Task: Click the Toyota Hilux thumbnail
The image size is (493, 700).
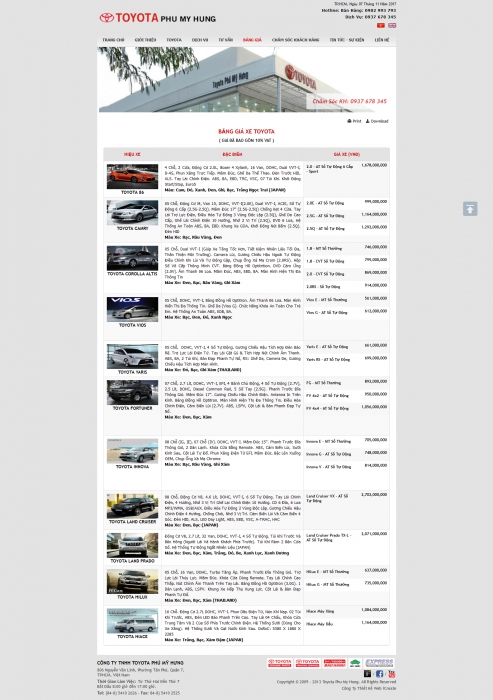Action: (132, 581)
